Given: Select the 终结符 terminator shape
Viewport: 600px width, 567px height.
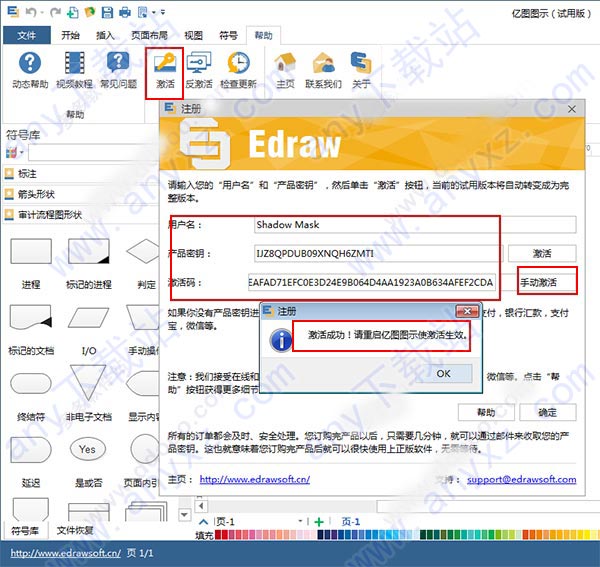Looking at the screenshot, I should [x=31, y=383].
